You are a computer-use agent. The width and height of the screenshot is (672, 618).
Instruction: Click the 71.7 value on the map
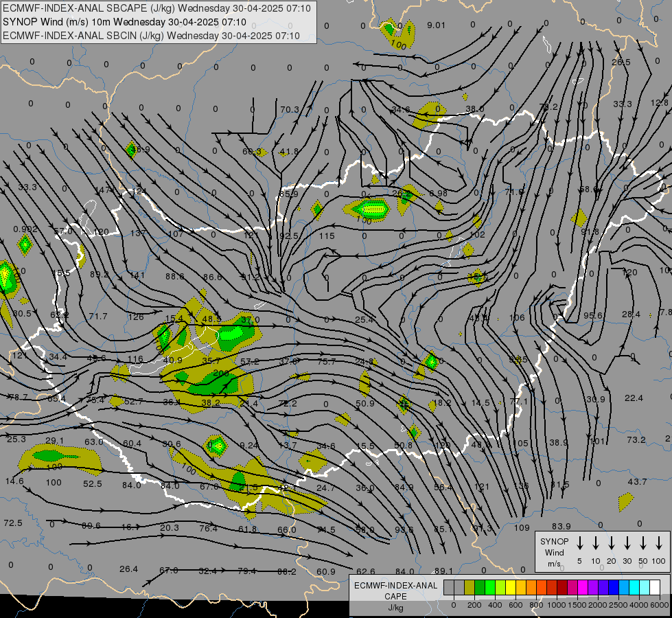tap(98, 316)
